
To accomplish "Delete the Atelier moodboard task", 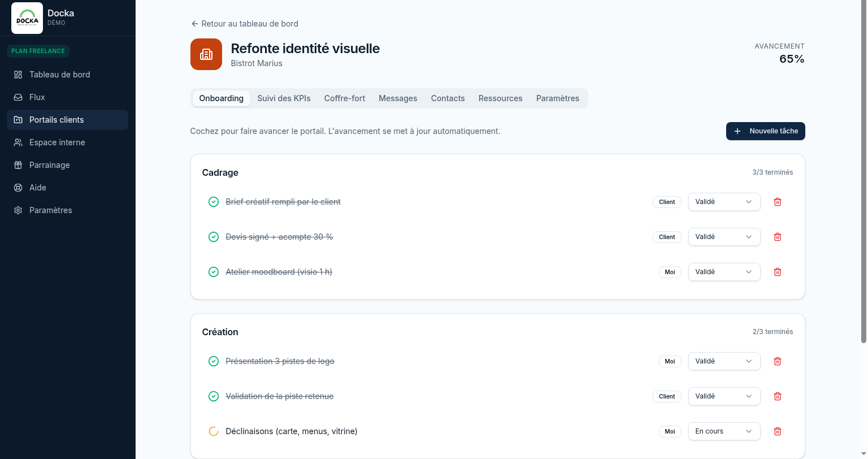I will [778, 272].
